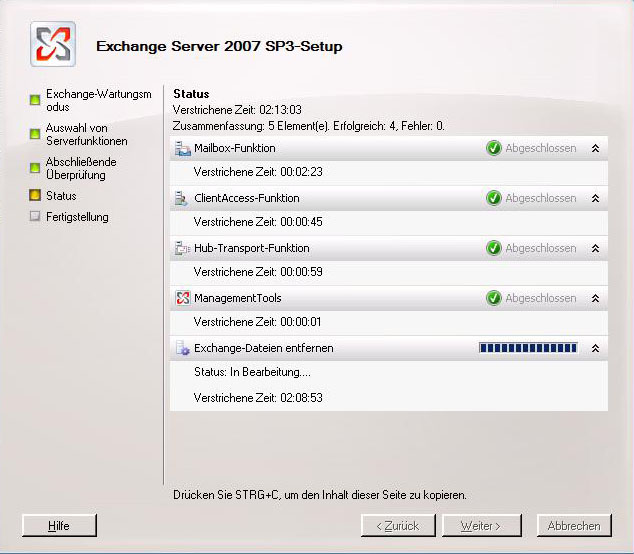This screenshot has height=554, width=634.
Task: Click the bold Status heading
Action: (191, 94)
